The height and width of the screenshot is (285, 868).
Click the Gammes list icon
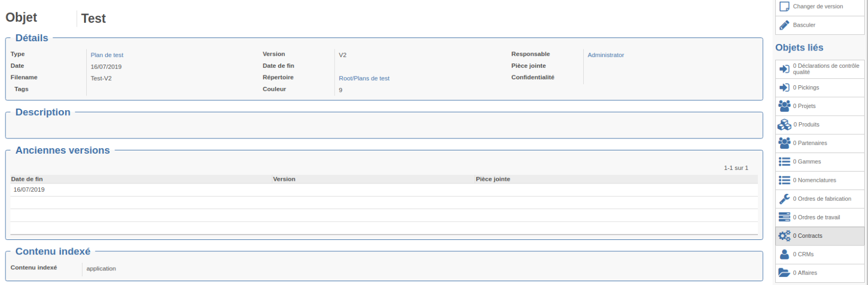click(784, 162)
